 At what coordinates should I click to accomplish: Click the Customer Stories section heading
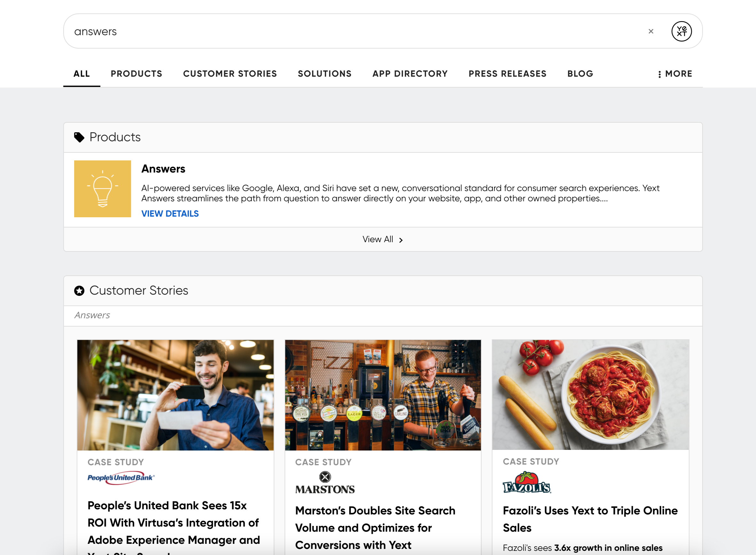(x=138, y=290)
